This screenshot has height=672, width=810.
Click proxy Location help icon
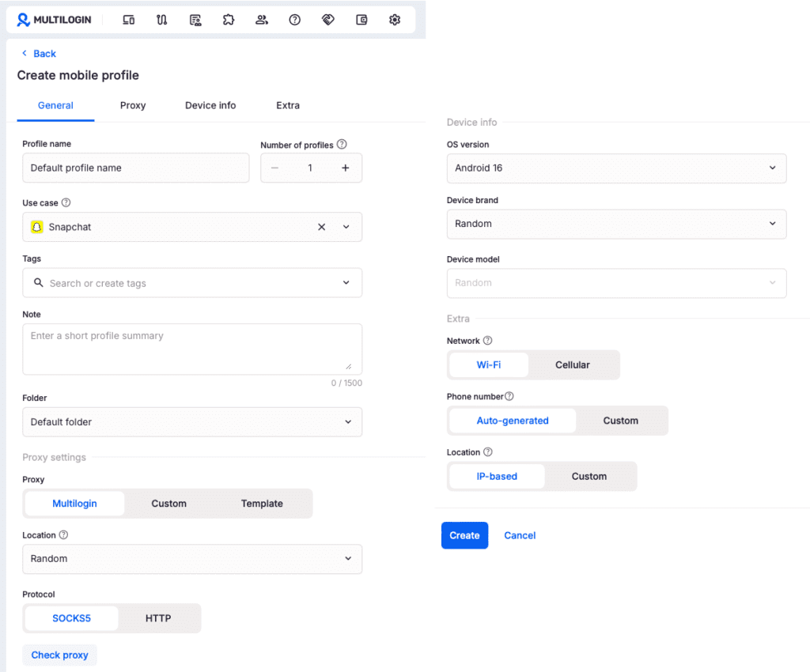pos(63,534)
